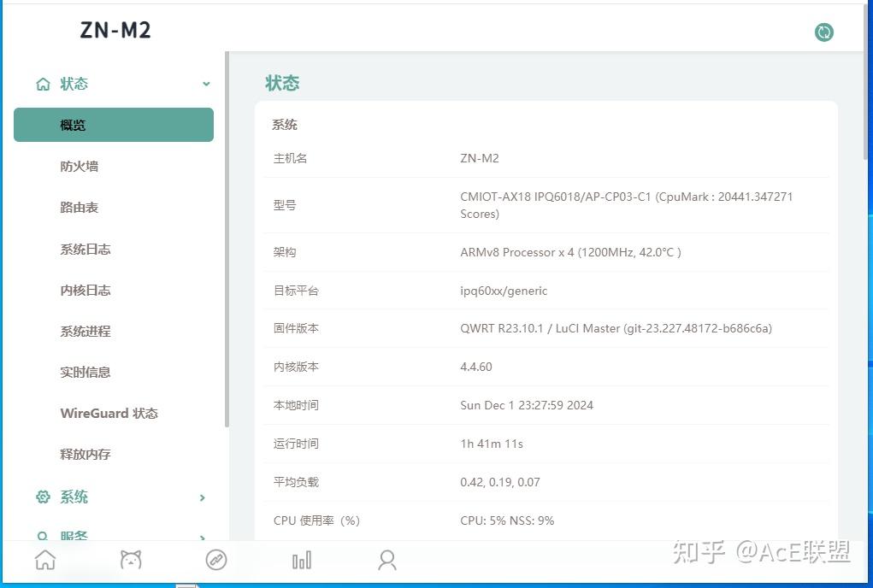Click the 目标平台 label
873x588 pixels.
[296, 291]
